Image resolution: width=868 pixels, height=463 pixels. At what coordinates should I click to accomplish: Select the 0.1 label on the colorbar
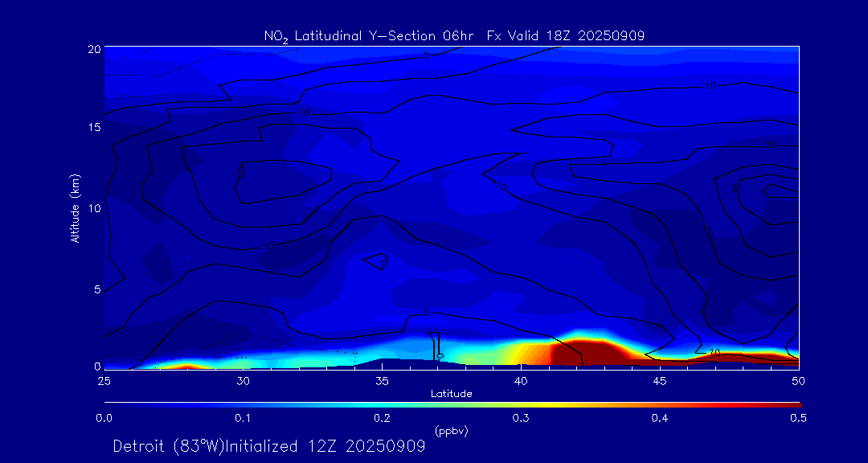(243, 418)
